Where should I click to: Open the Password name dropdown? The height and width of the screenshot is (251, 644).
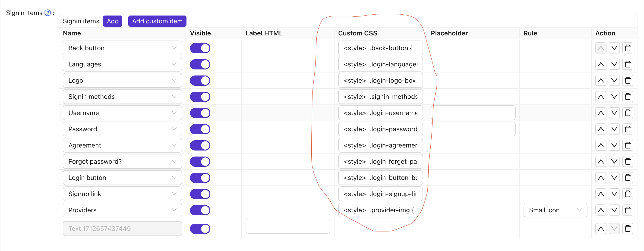122,129
